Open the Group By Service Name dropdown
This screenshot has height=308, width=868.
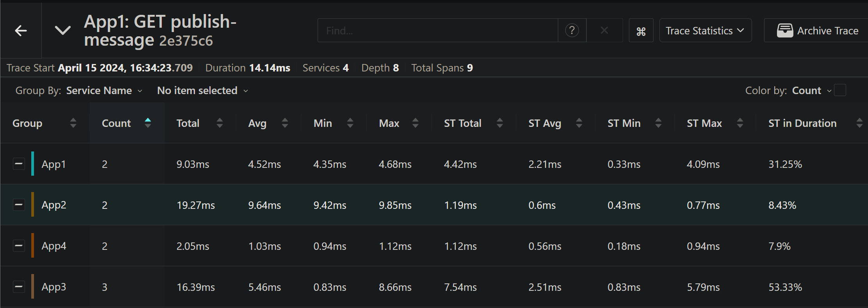[x=104, y=91]
